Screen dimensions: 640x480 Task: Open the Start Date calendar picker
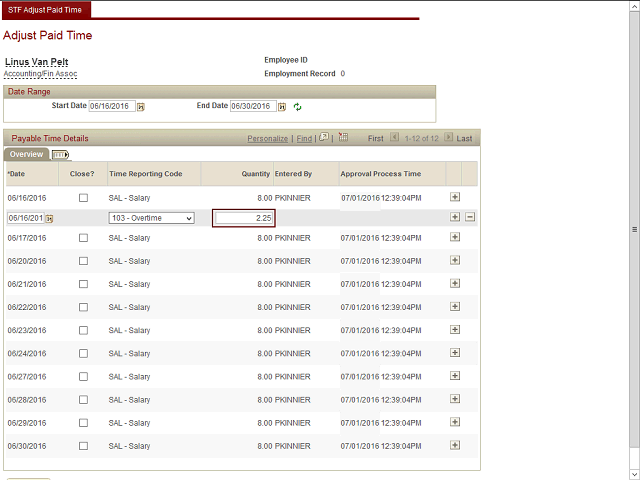[x=141, y=107]
